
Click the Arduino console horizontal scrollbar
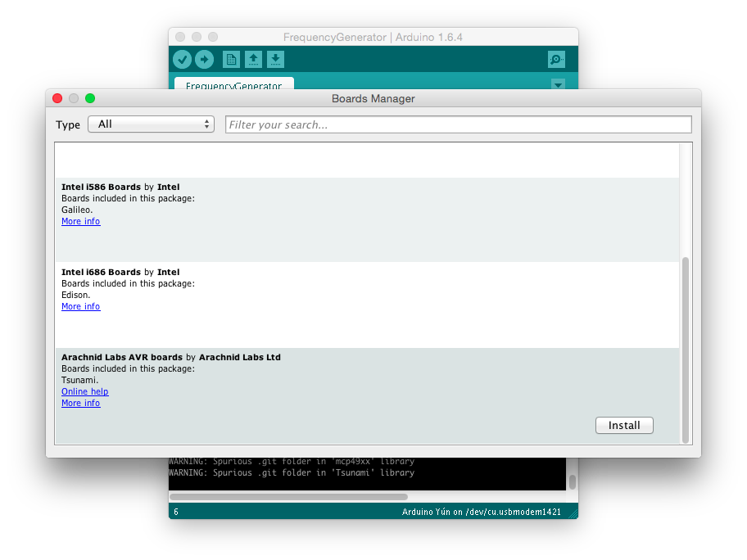click(x=288, y=497)
